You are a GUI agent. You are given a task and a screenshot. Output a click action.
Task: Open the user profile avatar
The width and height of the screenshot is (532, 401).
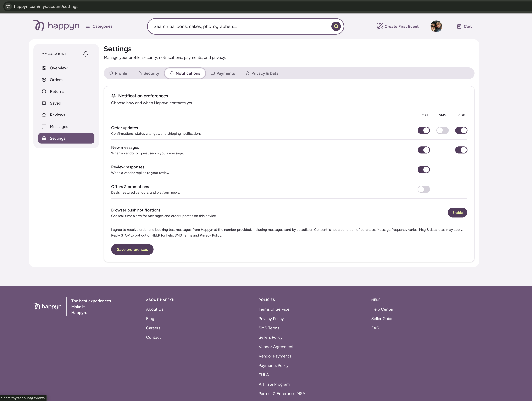pyautogui.click(x=436, y=26)
